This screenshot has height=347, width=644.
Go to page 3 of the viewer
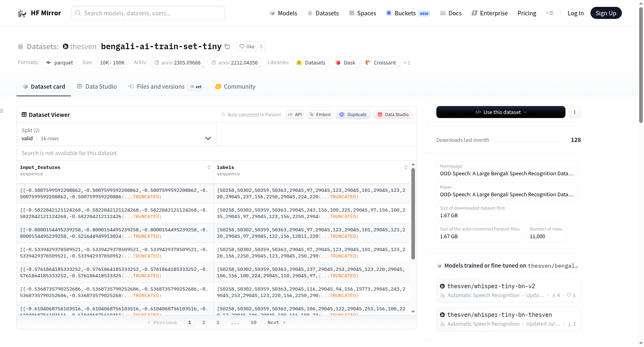point(218,322)
